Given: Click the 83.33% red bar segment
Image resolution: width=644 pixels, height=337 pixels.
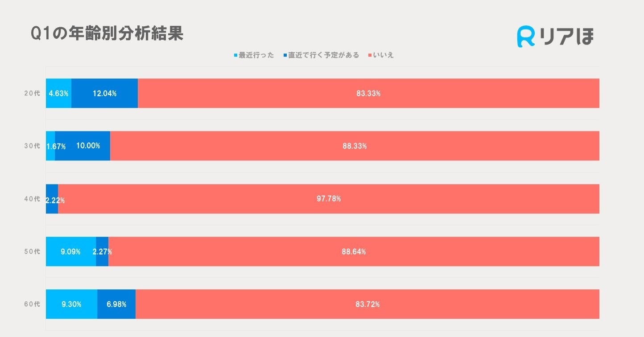Looking at the screenshot, I should (x=368, y=94).
